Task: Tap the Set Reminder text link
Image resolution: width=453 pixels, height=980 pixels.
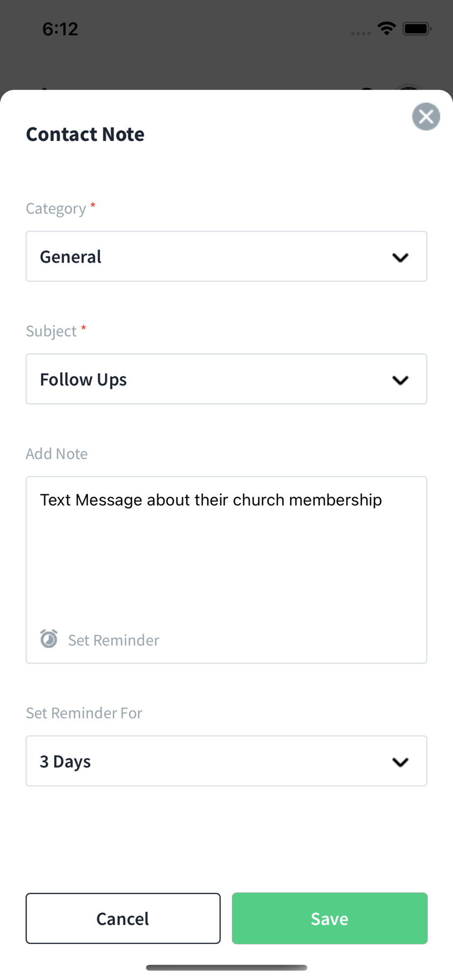Action: (x=113, y=640)
